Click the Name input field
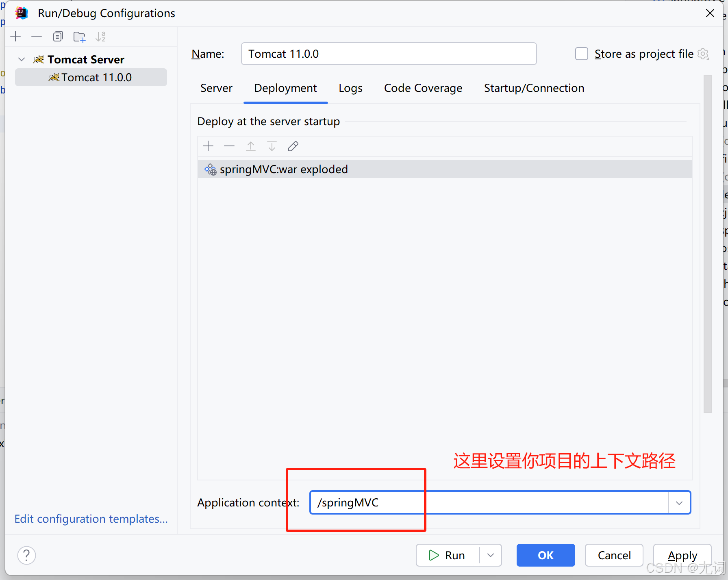728x580 pixels. (x=389, y=54)
